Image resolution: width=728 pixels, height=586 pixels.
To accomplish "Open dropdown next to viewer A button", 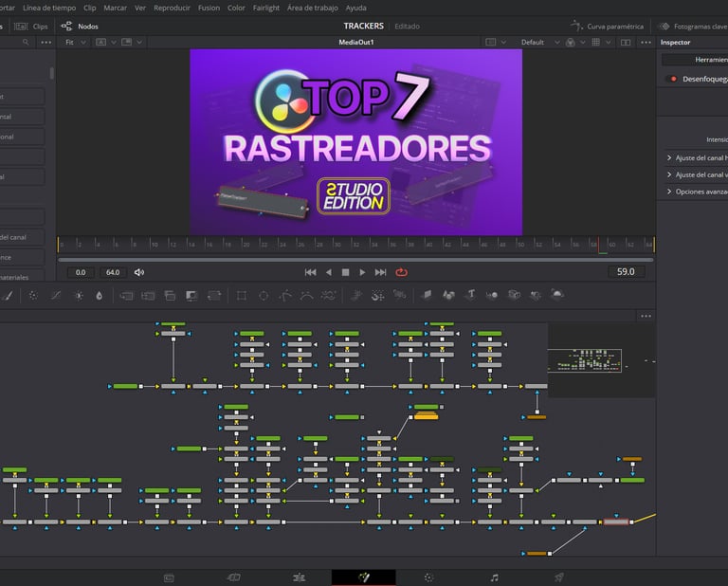I will pos(113,43).
